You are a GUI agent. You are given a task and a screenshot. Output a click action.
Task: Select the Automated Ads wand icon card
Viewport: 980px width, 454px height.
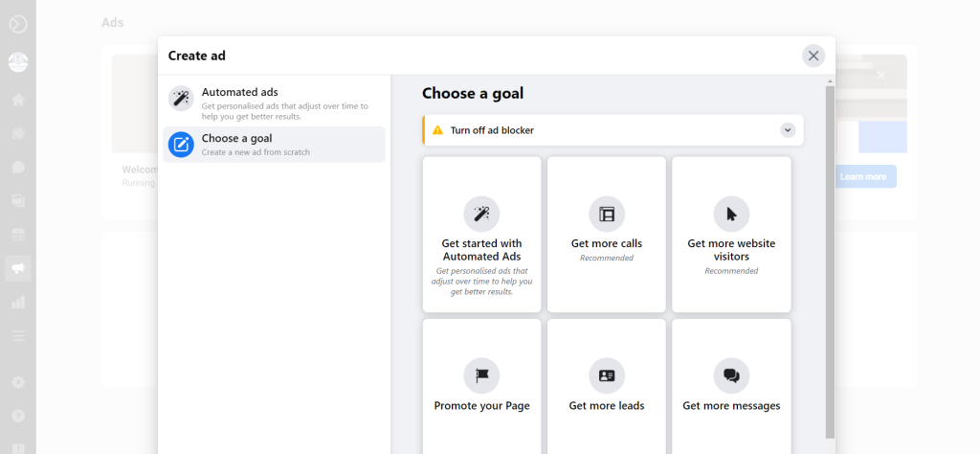[x=481, y=214]
